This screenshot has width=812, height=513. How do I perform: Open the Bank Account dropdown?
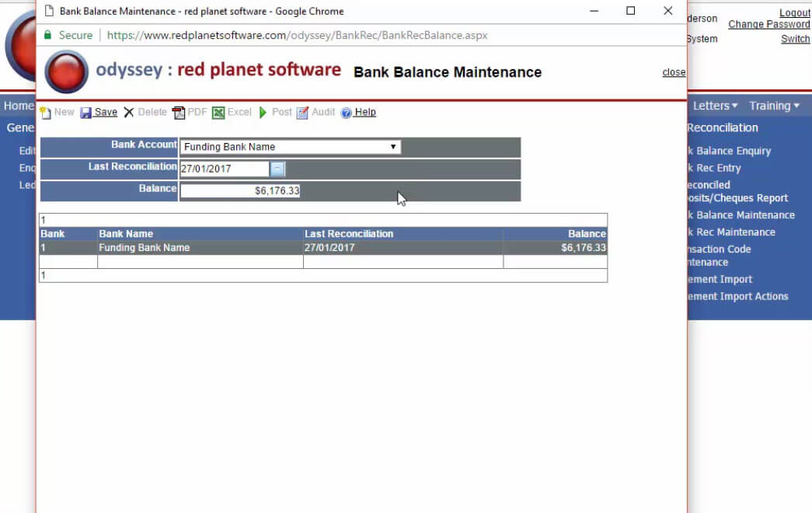(x=392, y=146)
